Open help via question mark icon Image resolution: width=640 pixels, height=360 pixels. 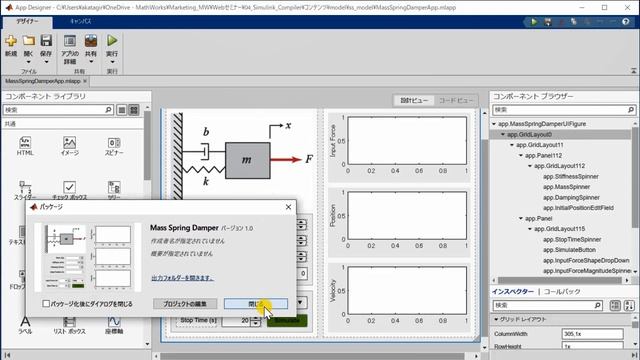point(626,22)
